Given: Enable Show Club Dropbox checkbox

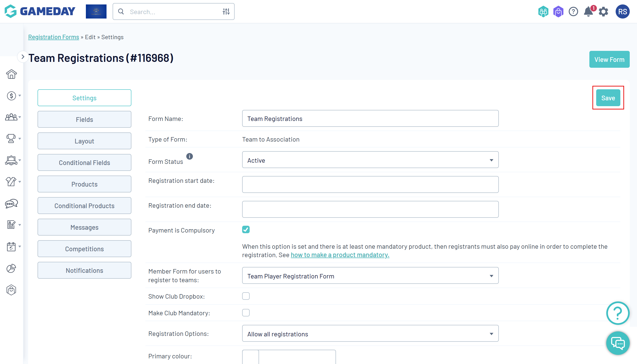Looking at the screenshot, I should click(246, 296).
